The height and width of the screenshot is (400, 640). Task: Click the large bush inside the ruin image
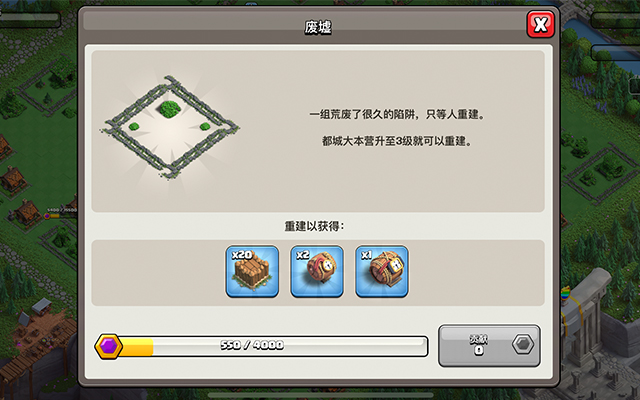170,109
